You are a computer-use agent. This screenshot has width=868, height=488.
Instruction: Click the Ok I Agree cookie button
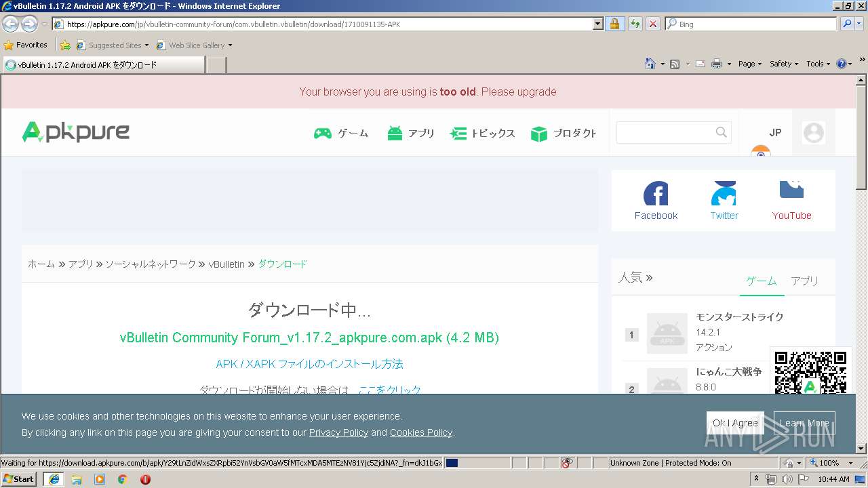[x=735, y=423]
